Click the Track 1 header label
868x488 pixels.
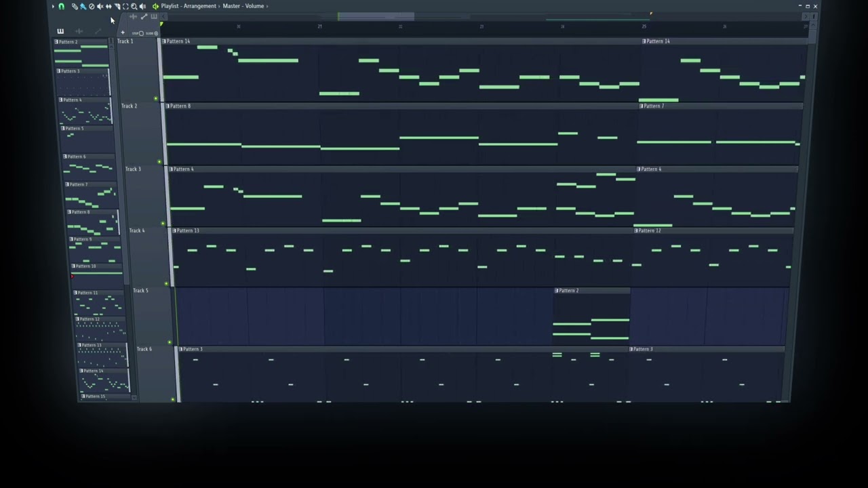125,41
